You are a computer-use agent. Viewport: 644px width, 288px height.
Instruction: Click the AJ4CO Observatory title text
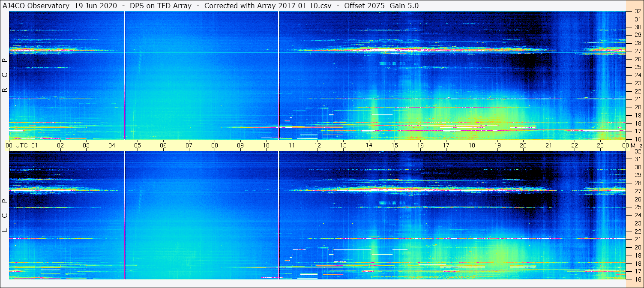[36, 6]
